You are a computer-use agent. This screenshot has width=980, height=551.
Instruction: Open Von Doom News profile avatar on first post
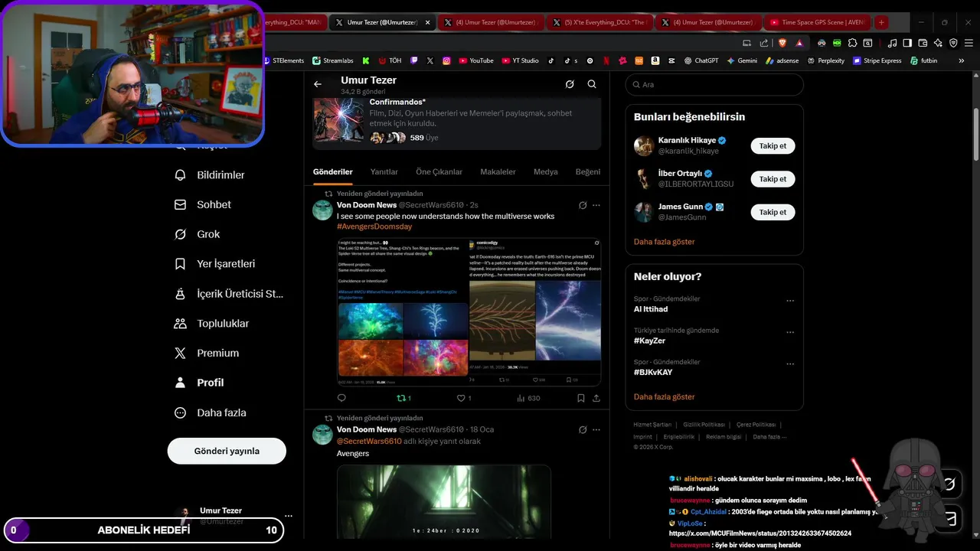pyautogui.click(x=322, y=210)
